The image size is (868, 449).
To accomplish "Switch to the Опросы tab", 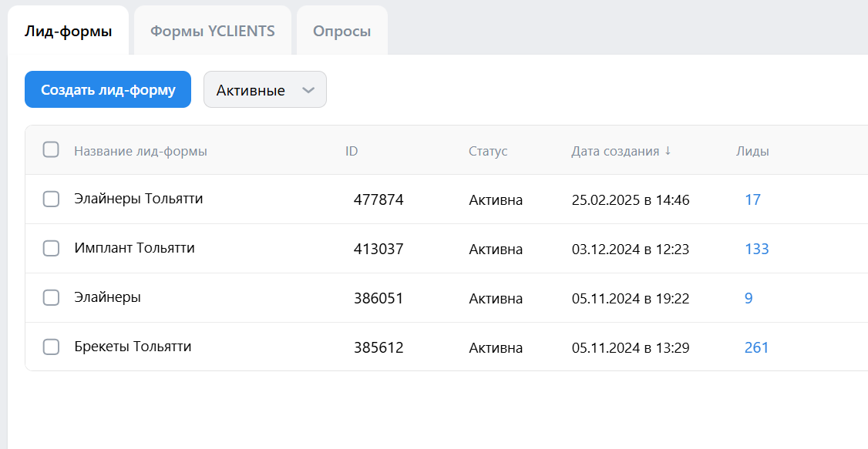I will [x=341, y=32].
